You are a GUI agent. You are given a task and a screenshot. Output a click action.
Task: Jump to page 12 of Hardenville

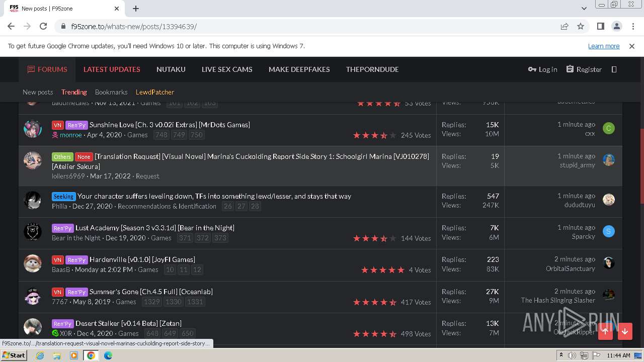197,269
